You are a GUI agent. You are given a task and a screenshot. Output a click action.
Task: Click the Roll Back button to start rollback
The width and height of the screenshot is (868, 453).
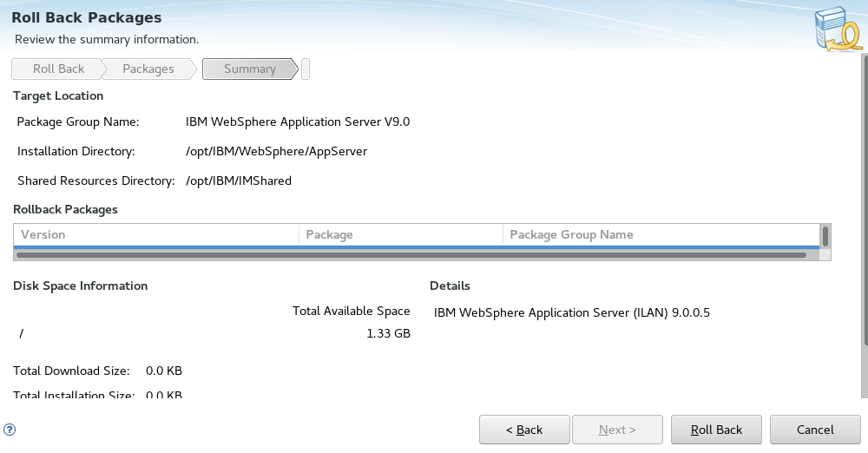pos(716,430)
